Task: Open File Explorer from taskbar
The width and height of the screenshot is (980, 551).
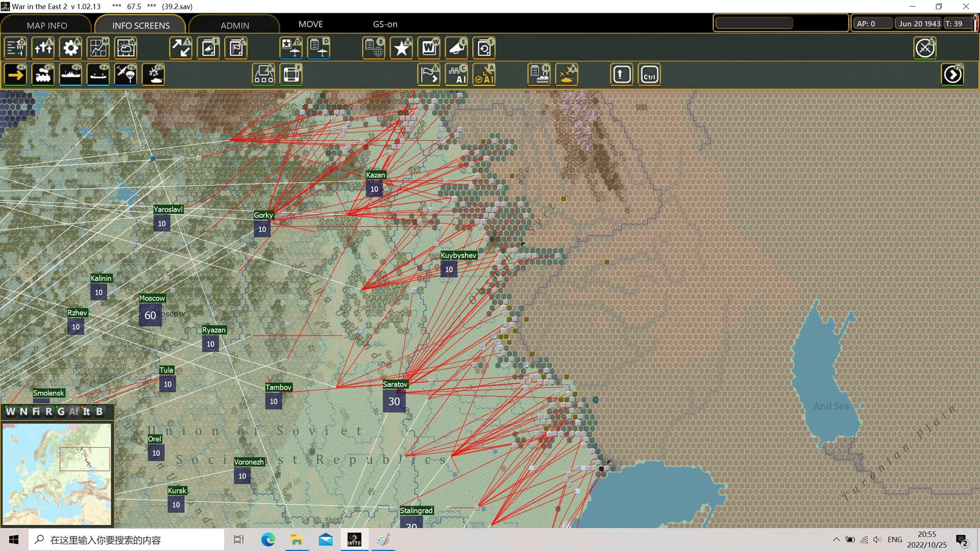Action: click(297, 540)
